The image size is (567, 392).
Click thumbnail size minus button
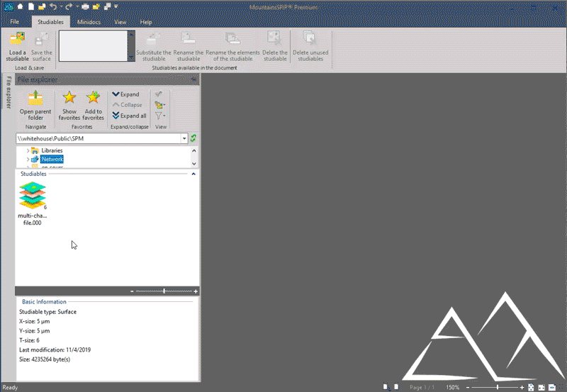tap(132, 291)
